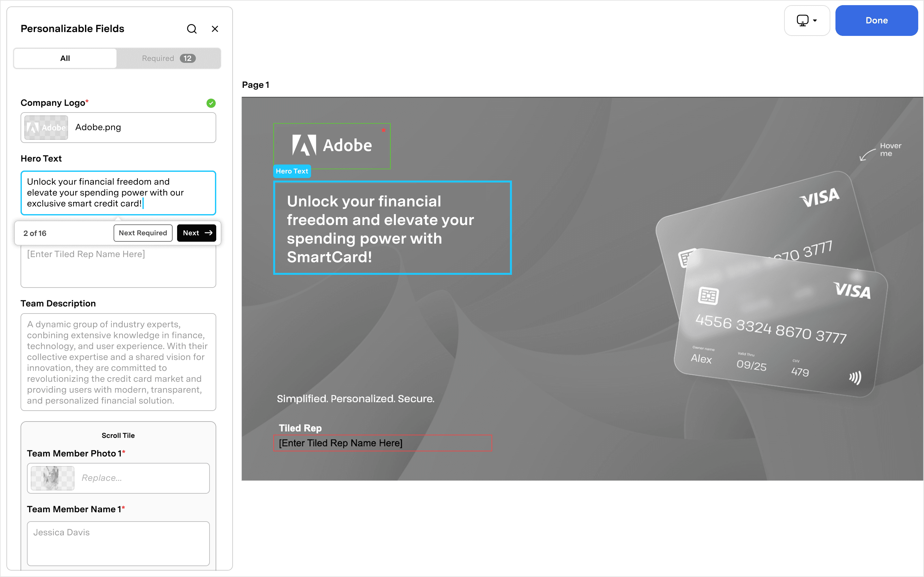The height and width of the screenshot is (577, 924).
Task: Click the search icon in Personalizable Fields
Action: tap(192, 29)
